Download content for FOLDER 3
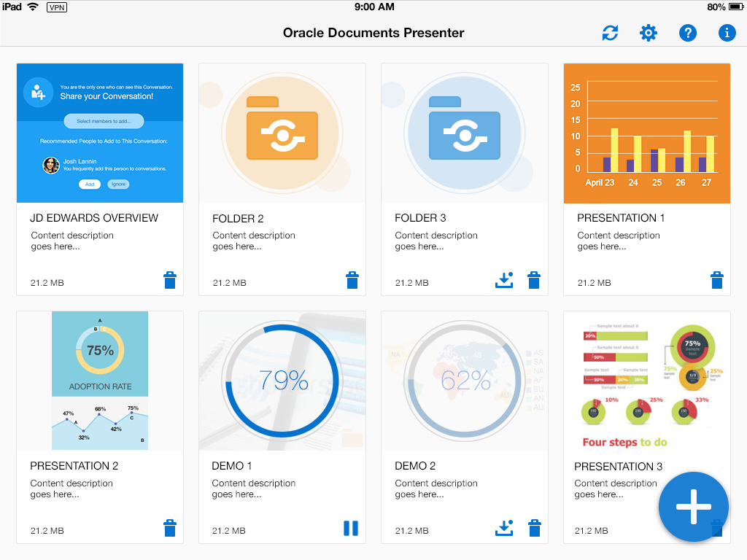This screenshot has height=560, width=747. click(504, 279)
